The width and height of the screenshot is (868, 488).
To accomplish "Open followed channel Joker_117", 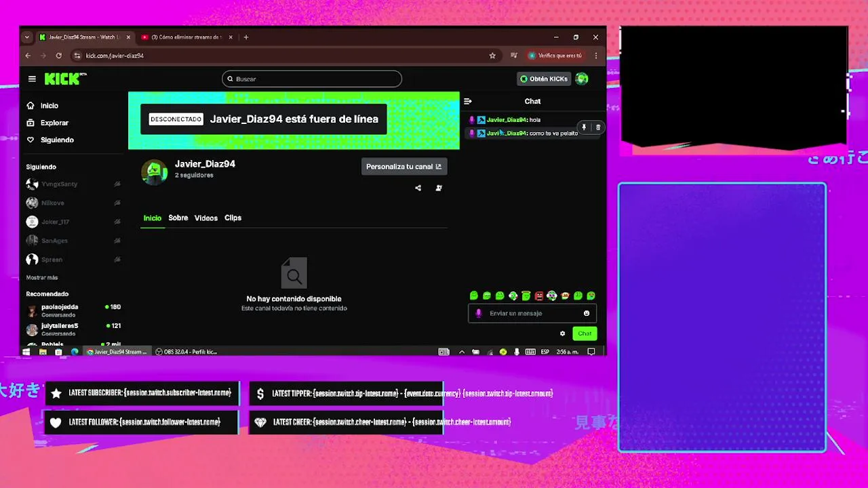I will pos(73,222).
